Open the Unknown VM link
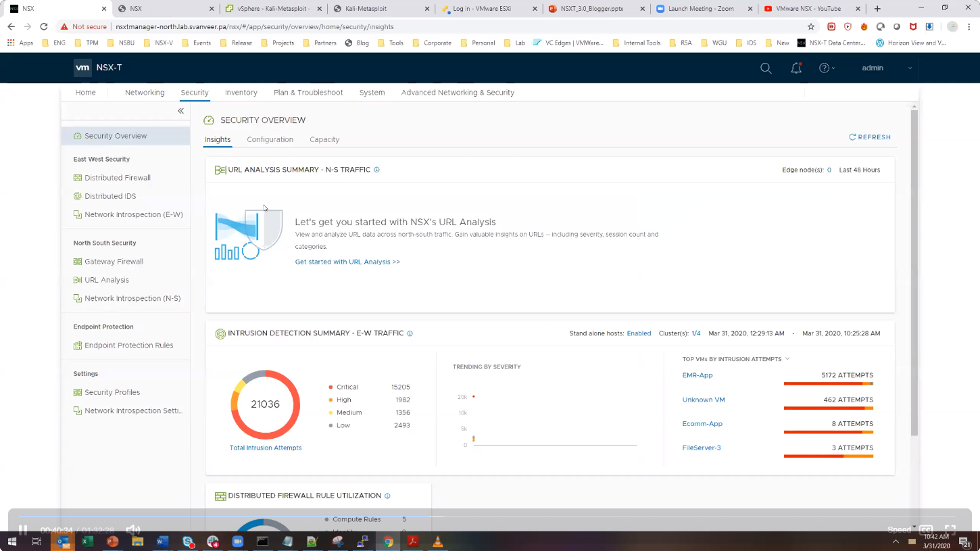 point(704,400)
